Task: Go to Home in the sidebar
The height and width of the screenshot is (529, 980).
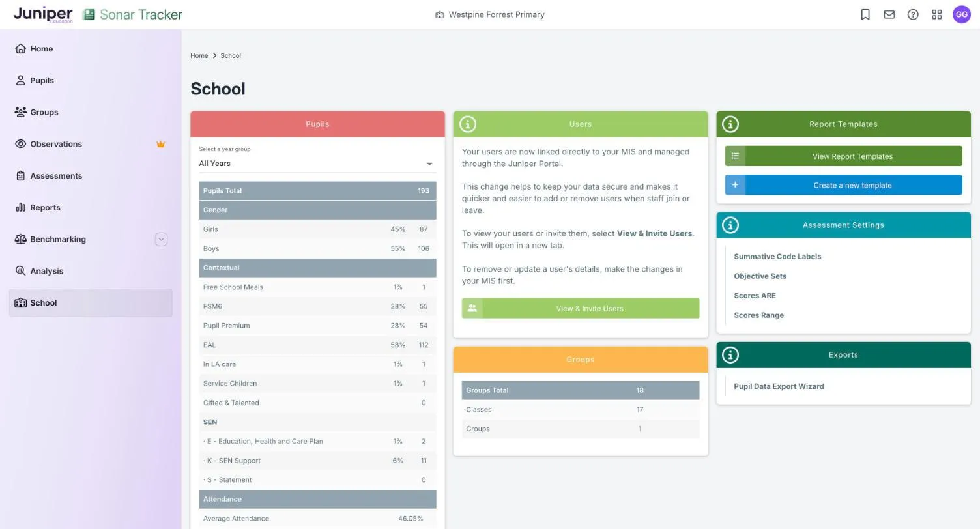Action: [x=91, y=49]
